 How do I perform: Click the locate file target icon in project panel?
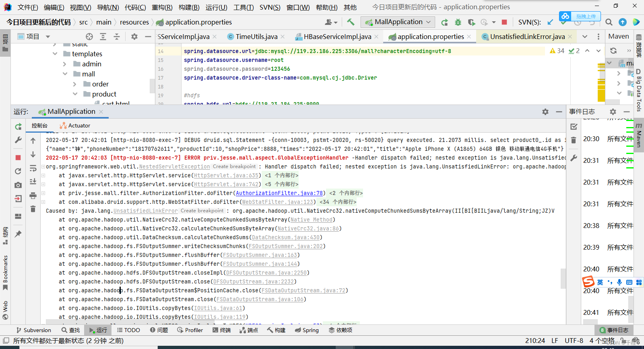pyautogui.click(x=89, y=37)
